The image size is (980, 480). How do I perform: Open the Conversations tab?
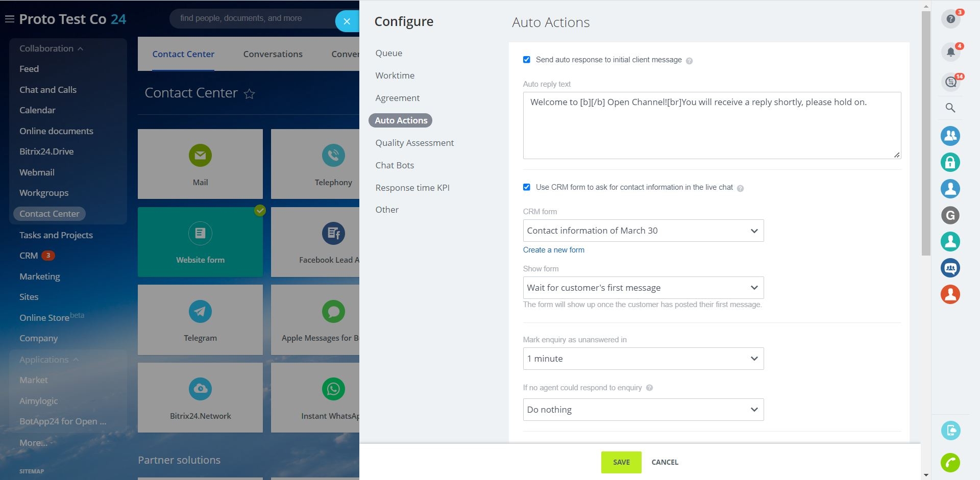(273, 54)
